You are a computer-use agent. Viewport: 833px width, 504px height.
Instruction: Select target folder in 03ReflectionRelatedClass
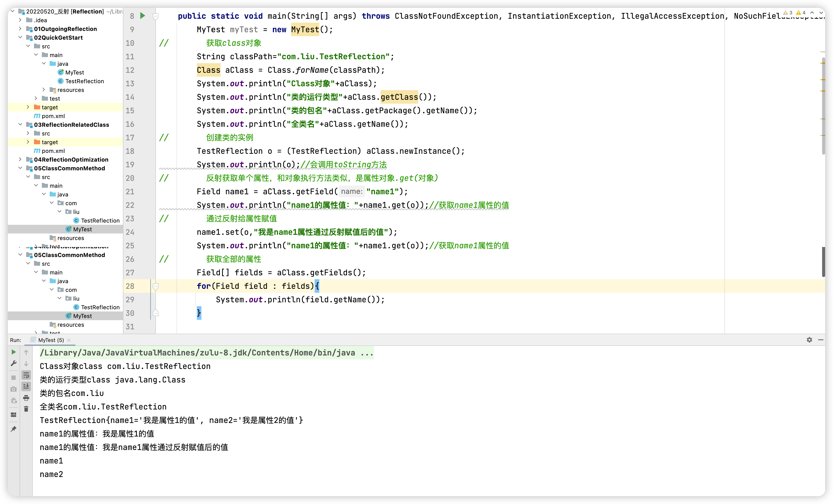click(50, 142)
